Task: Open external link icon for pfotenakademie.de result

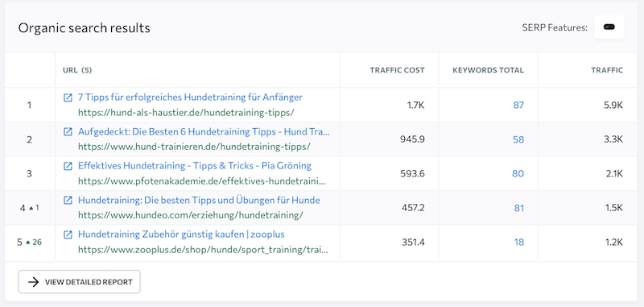Action: 68,166
